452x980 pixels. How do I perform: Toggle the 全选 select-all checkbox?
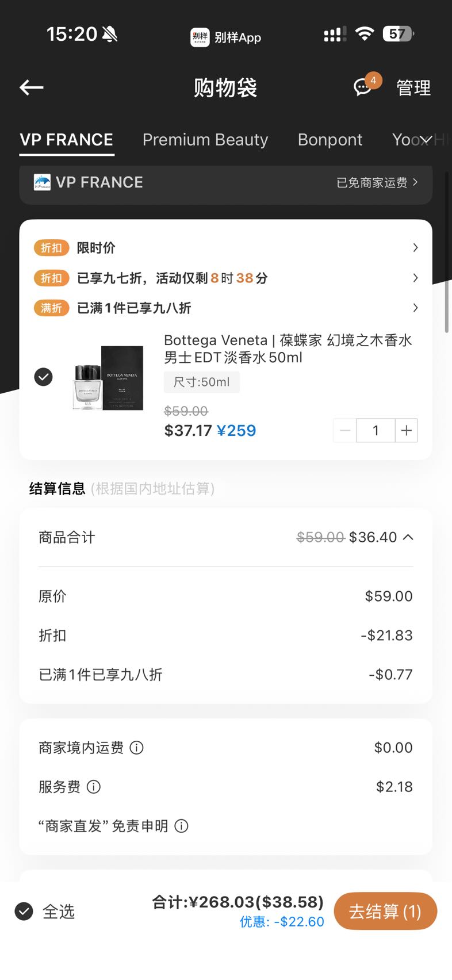tap(24, 911)
